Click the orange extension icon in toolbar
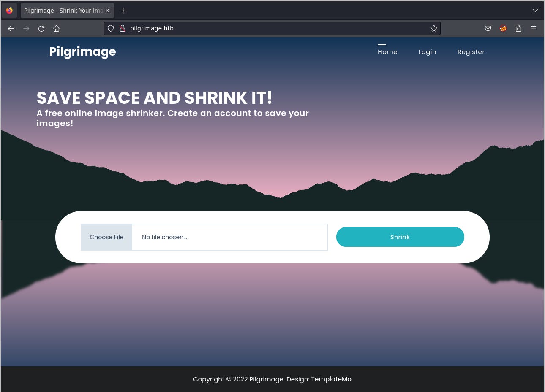Image resolution: width=545 pixels, height=392 pixels. click(x=503, y=28)
